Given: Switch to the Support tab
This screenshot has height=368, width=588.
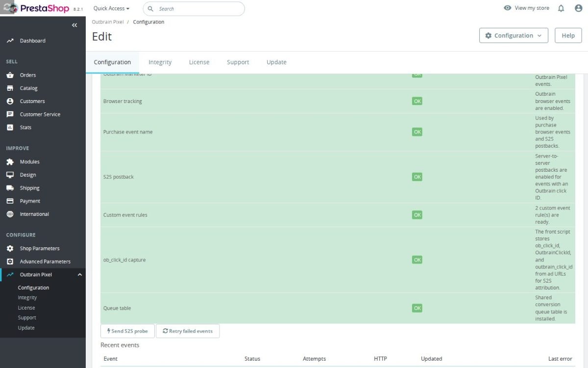Looking at the screenshot, I should coord(238,62).
